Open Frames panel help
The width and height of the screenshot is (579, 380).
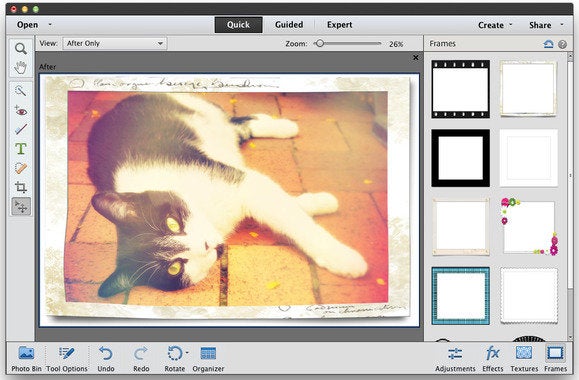562,44
